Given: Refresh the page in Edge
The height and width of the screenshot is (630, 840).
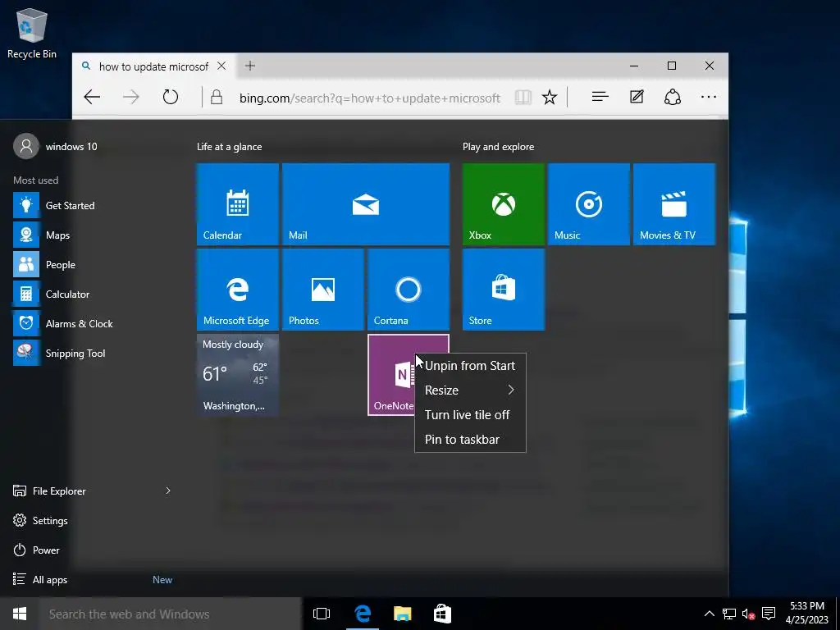Looking at the screenshot, I should point(171,97).
